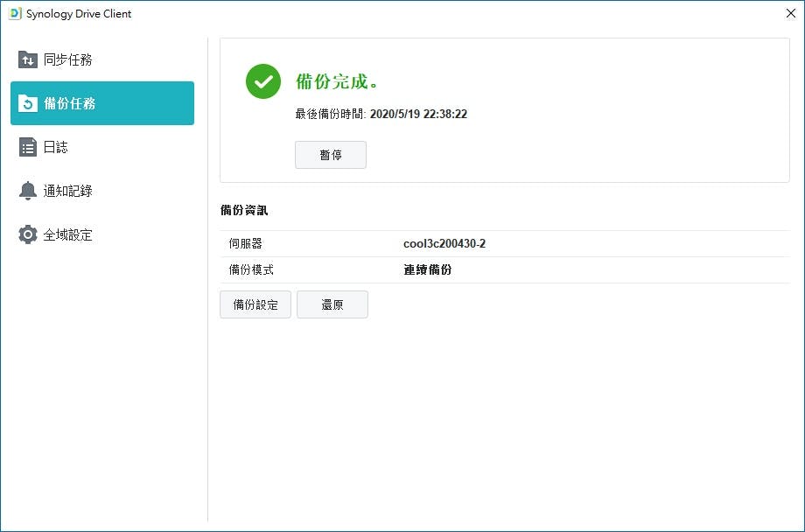
Task: Click the log list icon
Action: pos(28,147)
